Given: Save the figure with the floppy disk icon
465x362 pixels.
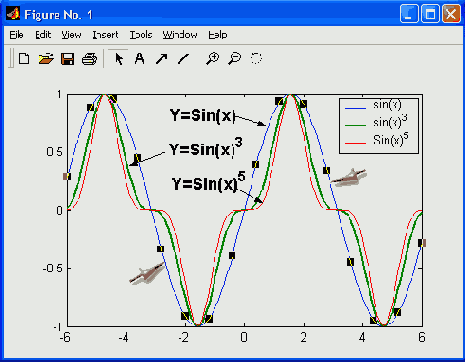Looking at the screenshot, I should [67, 59].
